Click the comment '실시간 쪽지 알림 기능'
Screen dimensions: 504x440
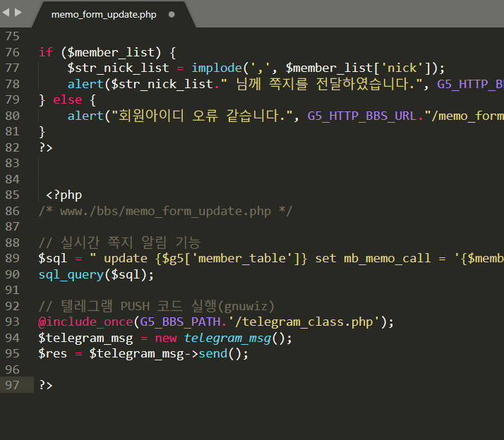pos(131,243)
